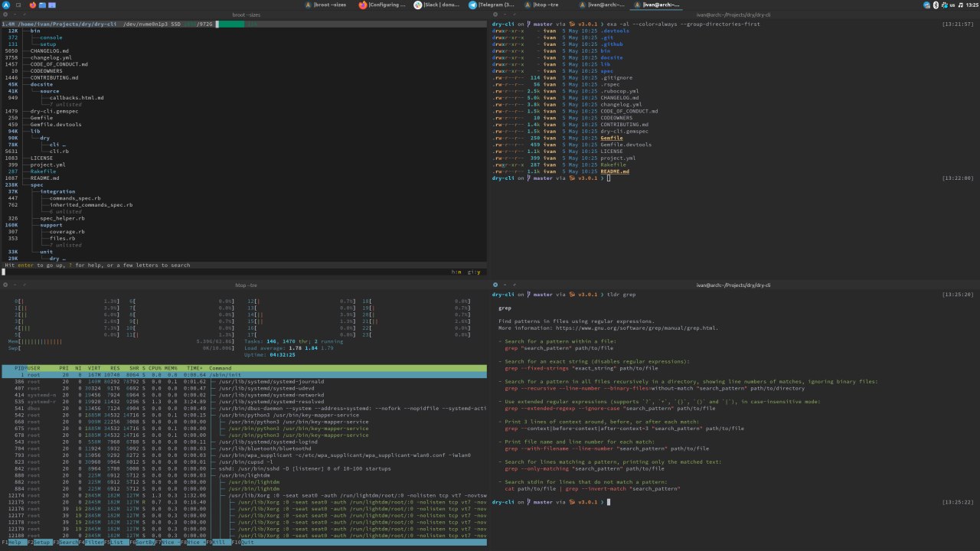
Task: Click F2 Setup in htop footer
Action: coord(41,542)
